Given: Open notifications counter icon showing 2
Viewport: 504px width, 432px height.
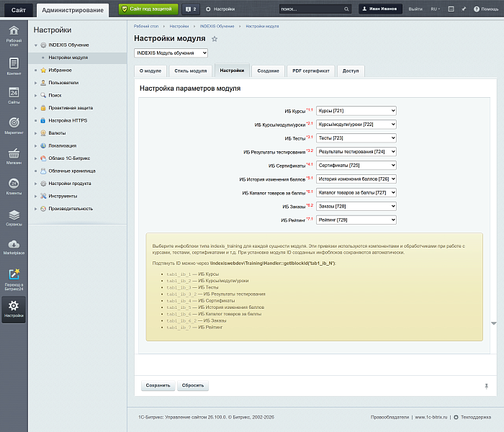Looking at the screenshot, I should [191, 9].
